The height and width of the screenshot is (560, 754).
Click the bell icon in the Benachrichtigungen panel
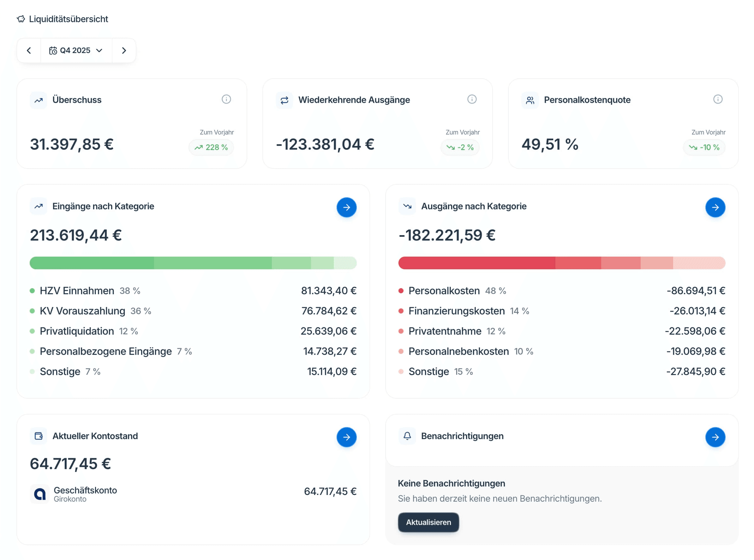(407, 436)
